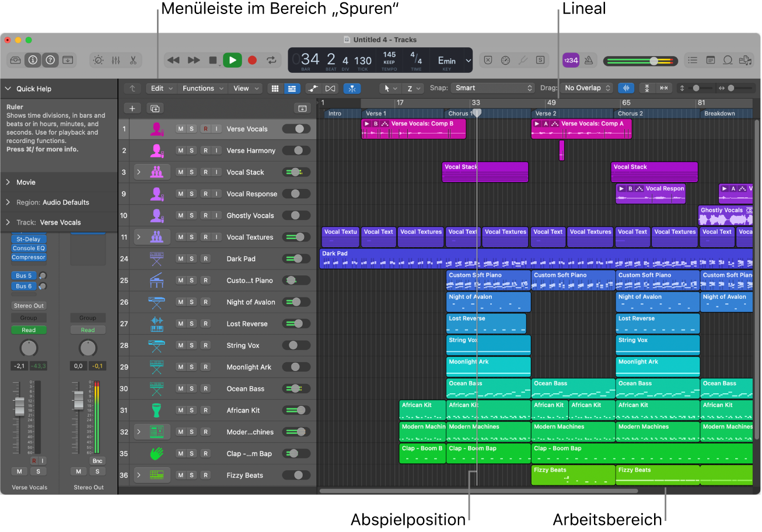The image size is (762, 532).
Task: Click the Compressor plug-in slot
Action: 29,257
